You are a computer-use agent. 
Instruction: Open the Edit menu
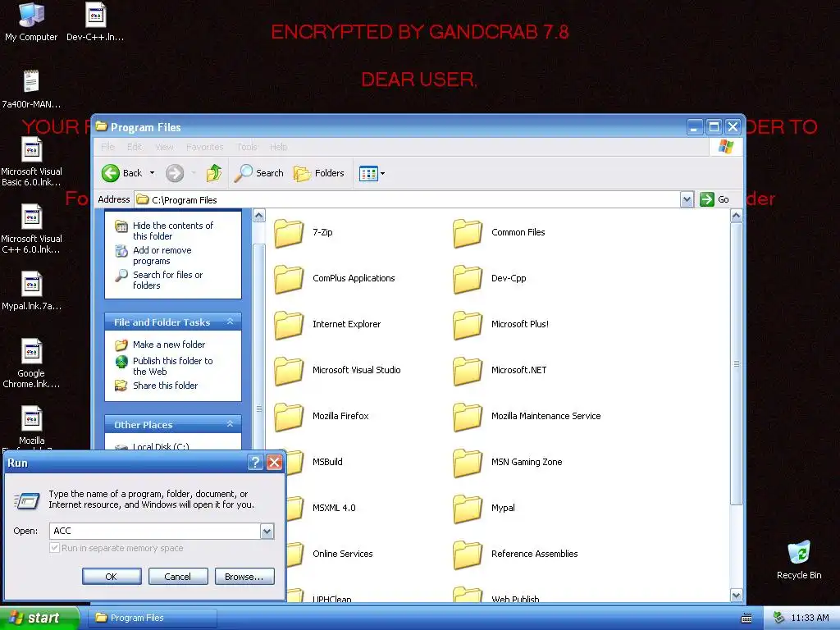pyautogui.click(x=134, y=147)
